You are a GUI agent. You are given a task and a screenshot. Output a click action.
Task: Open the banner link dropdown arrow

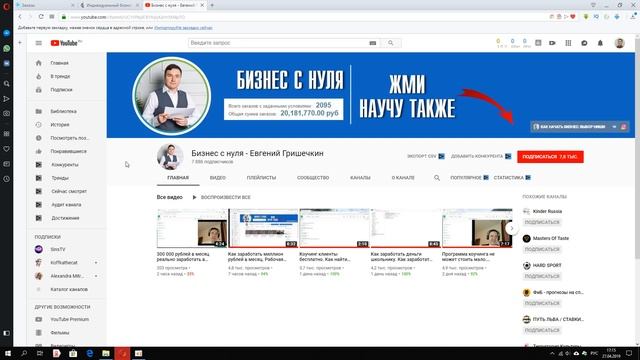tap(614, 127)
